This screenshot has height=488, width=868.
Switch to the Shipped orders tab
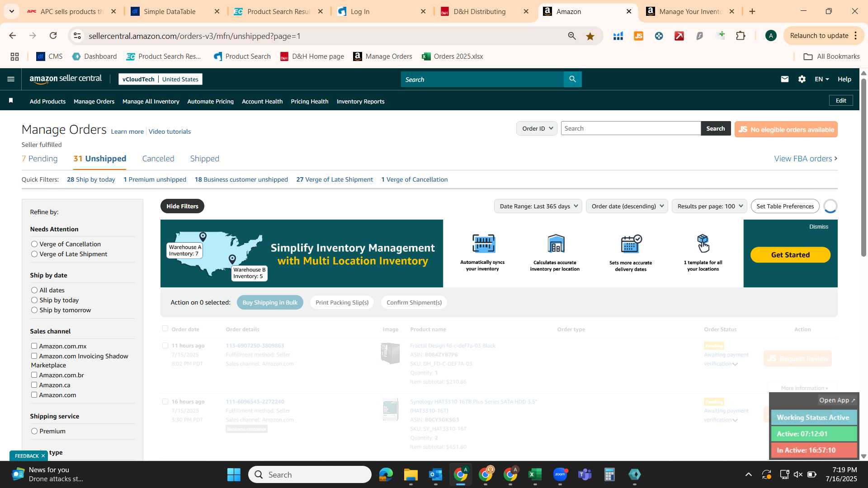(x=204, y=159)
